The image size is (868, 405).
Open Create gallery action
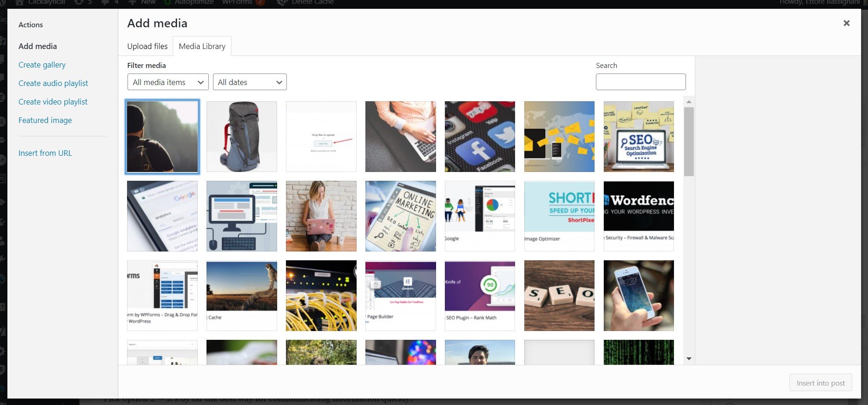click(42, 65)
